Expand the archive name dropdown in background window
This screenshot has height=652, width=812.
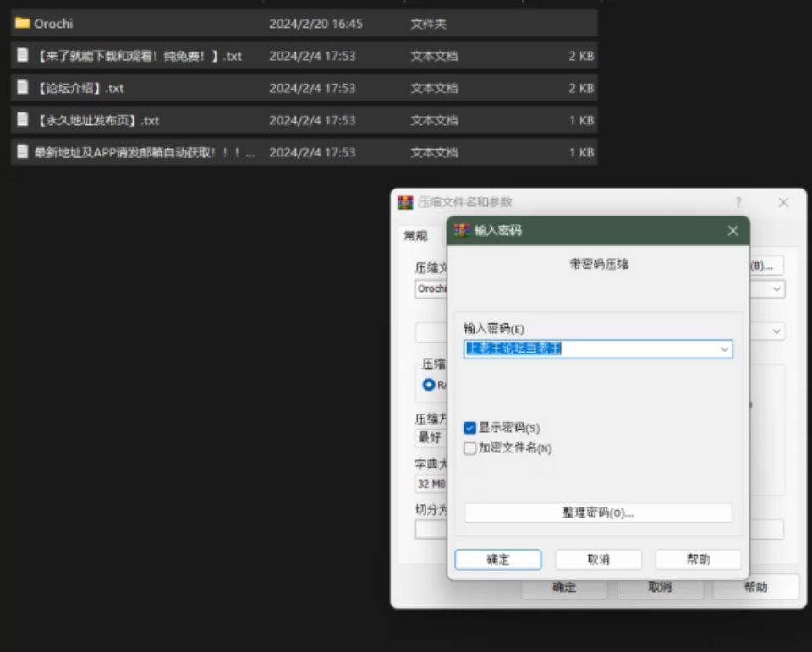pos(776,289)
